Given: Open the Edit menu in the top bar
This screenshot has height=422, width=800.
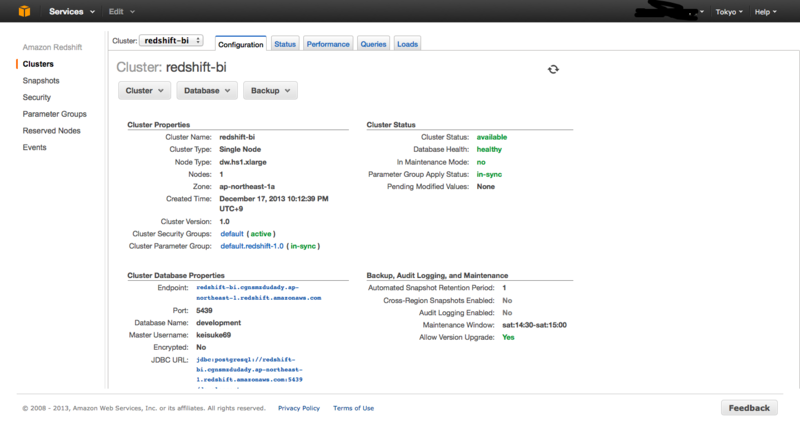Looking at the screenshot, I should tap(121, 11).
